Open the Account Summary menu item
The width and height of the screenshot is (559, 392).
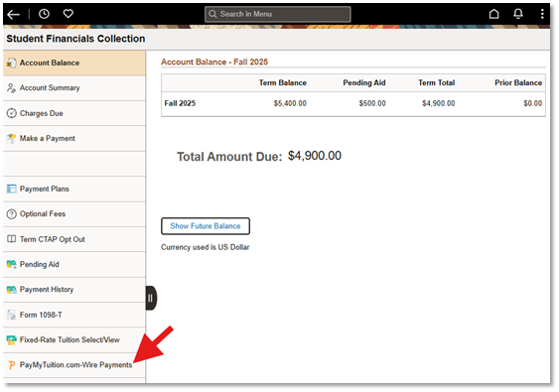coord(74,88)
